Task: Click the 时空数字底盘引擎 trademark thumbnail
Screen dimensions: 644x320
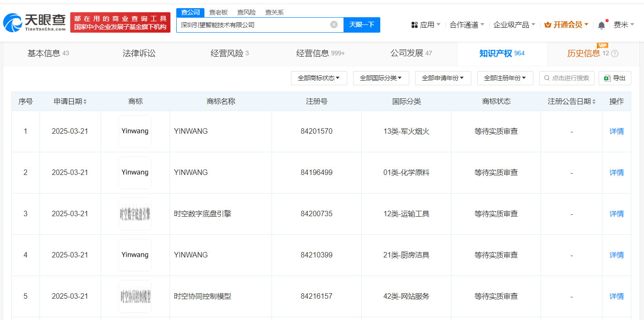Action: click(135, 214)
